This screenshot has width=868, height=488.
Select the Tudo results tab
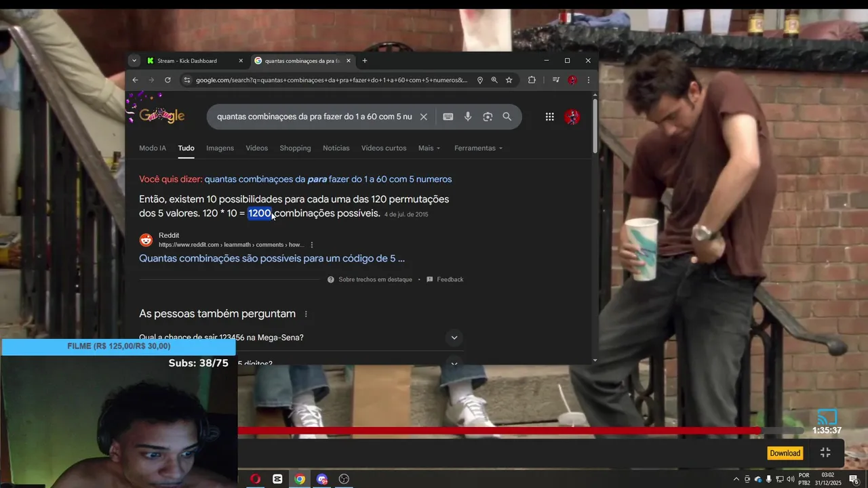tap(186, 148)
